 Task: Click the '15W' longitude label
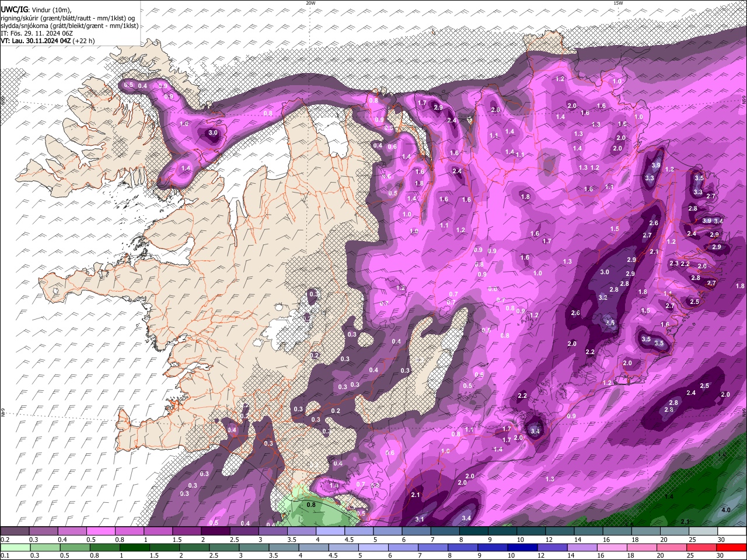(618, 3)
